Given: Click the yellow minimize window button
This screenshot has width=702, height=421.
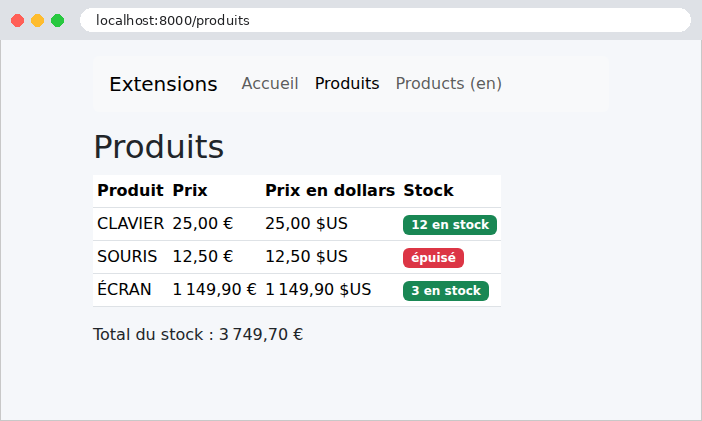Looking at the screenshot, I should [38, 21].
